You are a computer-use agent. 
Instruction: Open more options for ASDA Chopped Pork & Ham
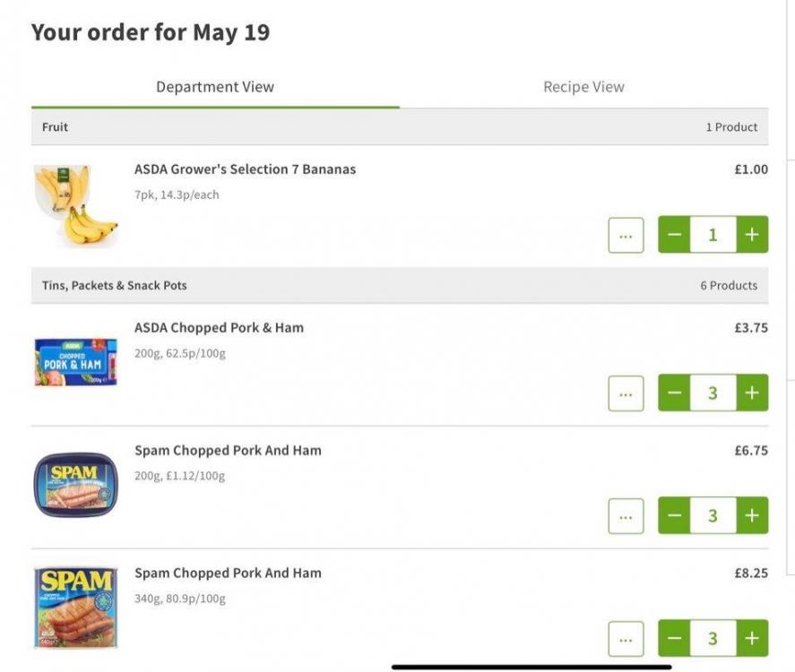coord(626,393)
